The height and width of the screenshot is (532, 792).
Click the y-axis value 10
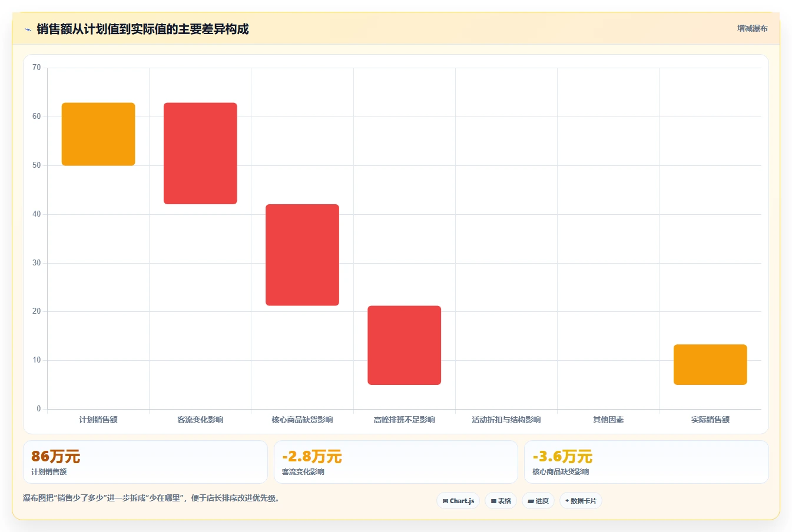coord(37,360)
